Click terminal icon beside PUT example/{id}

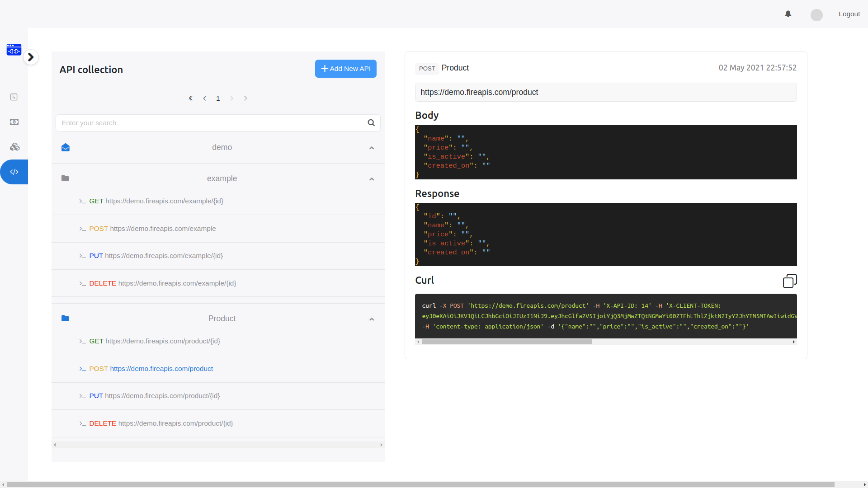83,256
